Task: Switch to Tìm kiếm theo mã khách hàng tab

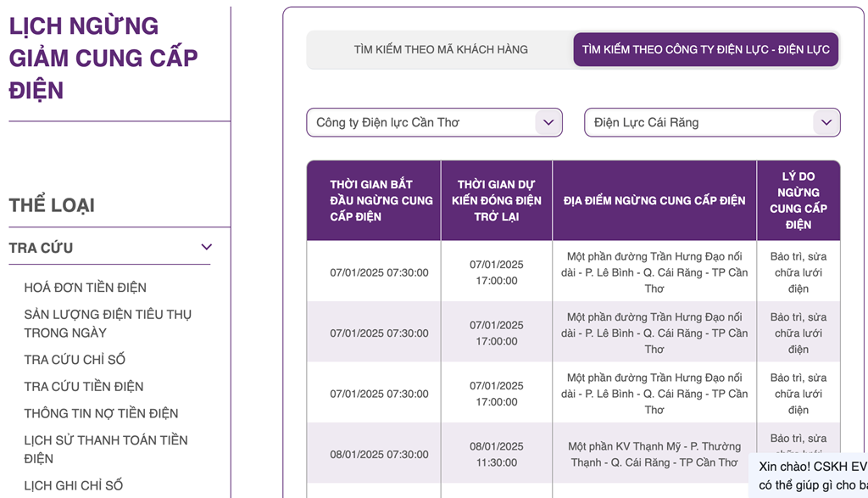Action: tap(440, 49)
